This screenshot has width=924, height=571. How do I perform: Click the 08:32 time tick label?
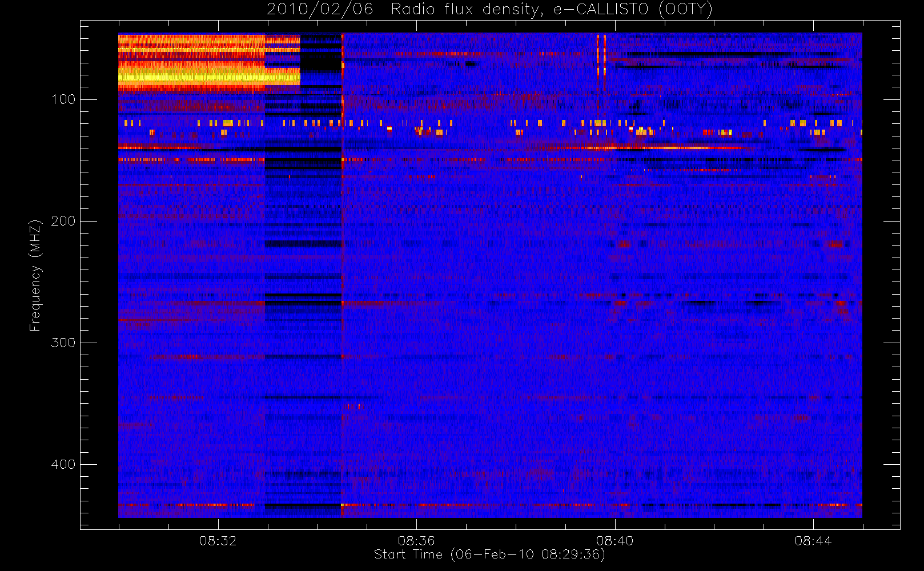[218, 541]
